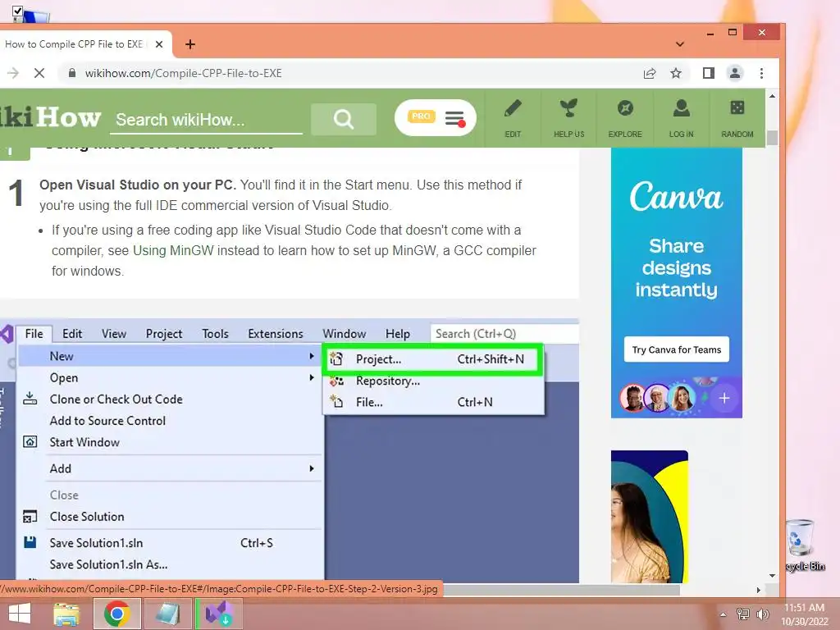
Task: Open the EXPLORE compass icon
Action: point(624,108)
